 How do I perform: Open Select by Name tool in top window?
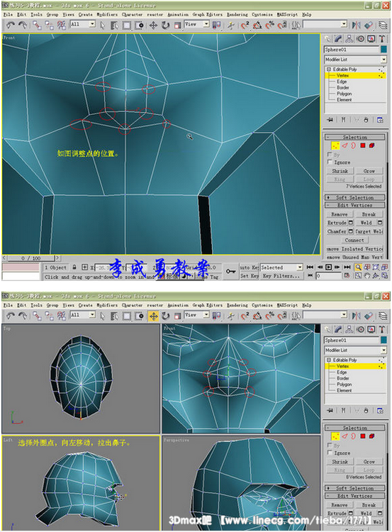tap(114, 25)
